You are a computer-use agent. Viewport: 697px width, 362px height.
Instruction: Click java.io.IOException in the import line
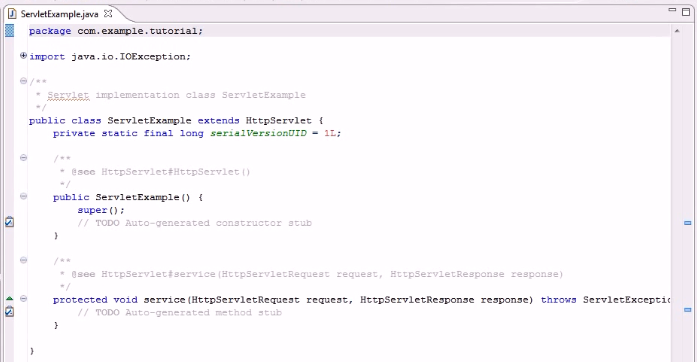point(128,57)
